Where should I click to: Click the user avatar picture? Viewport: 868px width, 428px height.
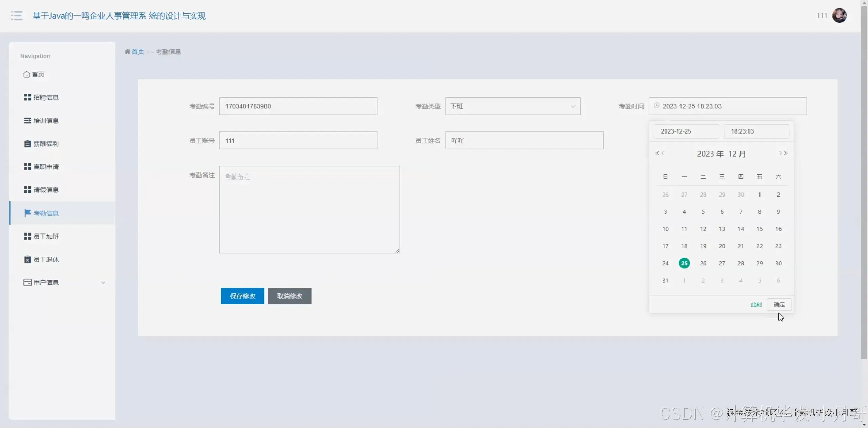[x=839, y=16]
